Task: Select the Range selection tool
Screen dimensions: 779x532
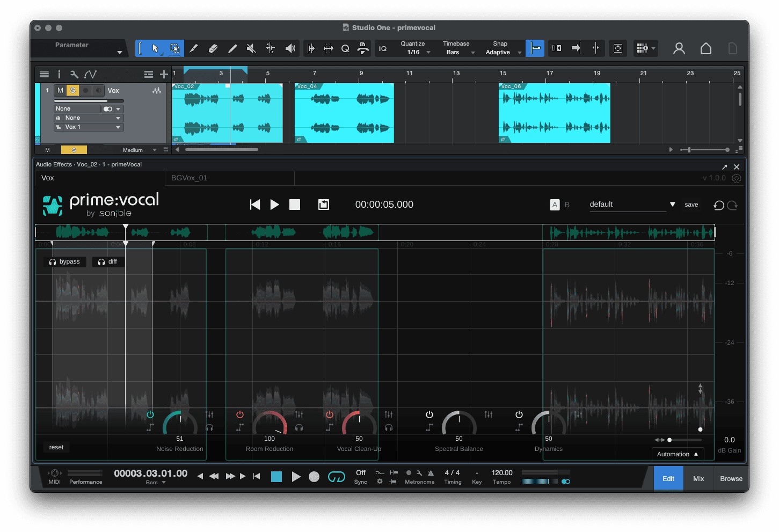Action: [174, 48]
